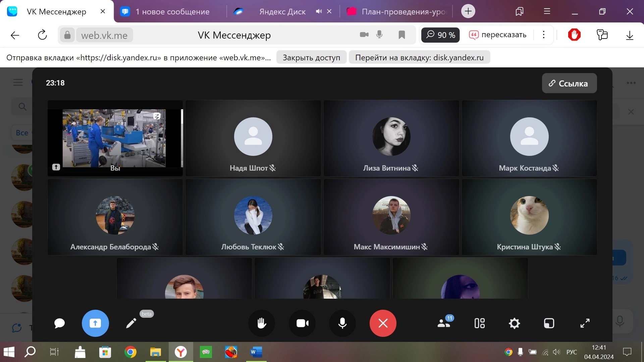Open Windows notification center

point(627,352)
